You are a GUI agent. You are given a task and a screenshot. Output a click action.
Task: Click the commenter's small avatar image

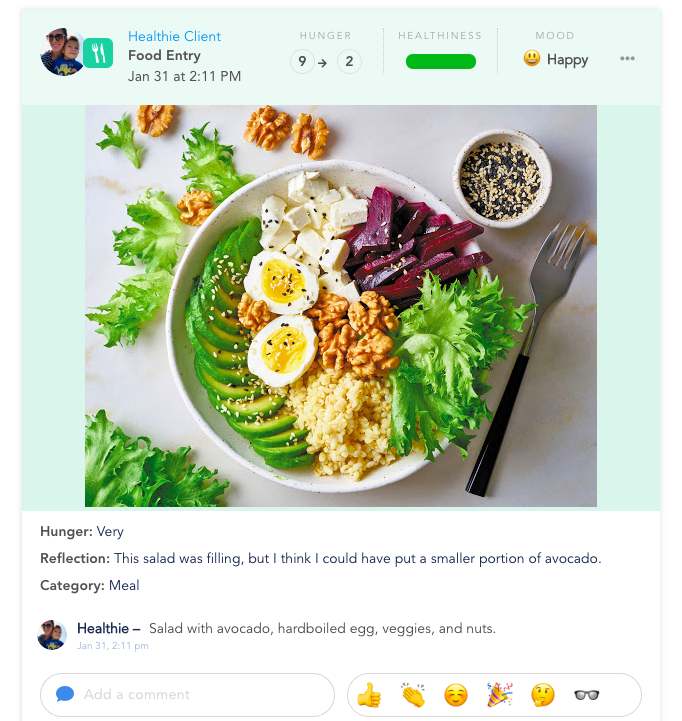[x=52, y=635]
